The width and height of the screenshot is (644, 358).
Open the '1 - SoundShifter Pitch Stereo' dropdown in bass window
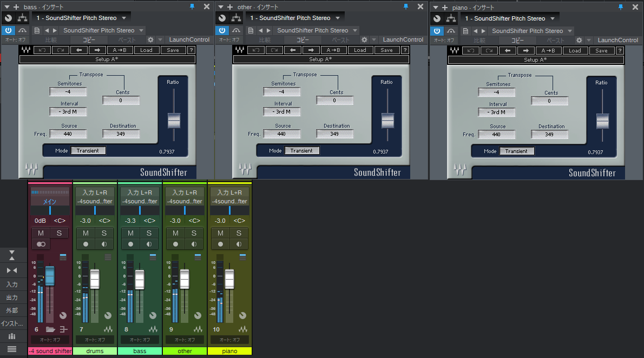coord(81,18)
